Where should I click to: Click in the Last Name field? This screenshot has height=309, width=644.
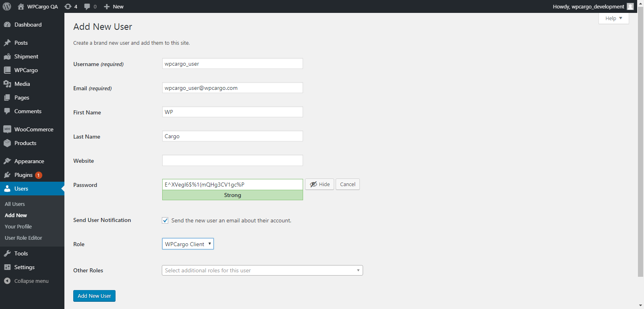233,136
